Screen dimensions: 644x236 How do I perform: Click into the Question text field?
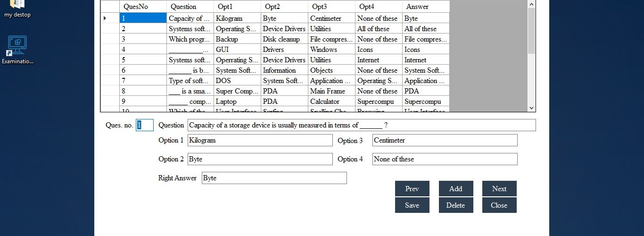pyautogui.click(x=362, y=125)
